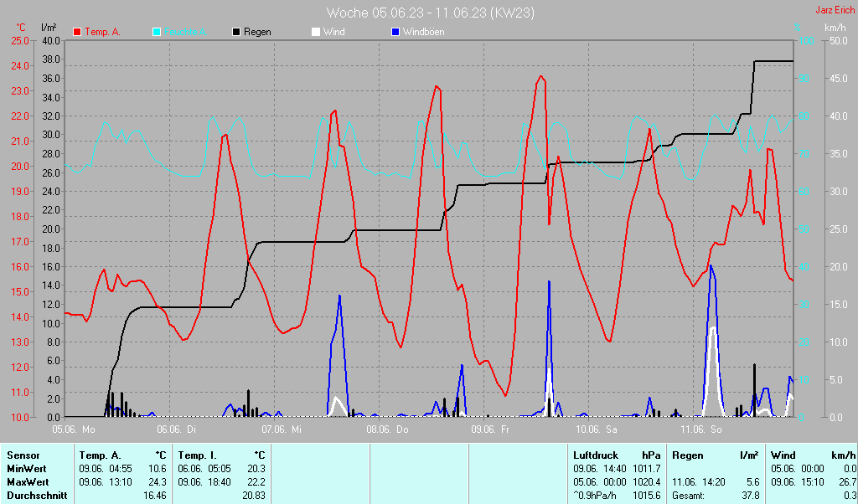Click the 11.06. So date marker
Screen dimensions: 858x504
[x=700, y=429]
